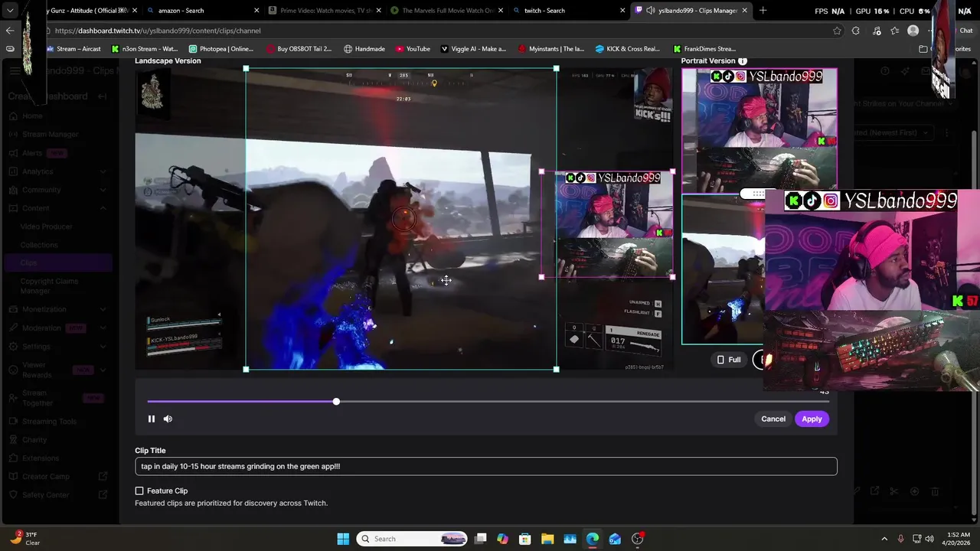This screenshot has width=980, height=551.
Task: Open the KICK & Cross Real bookmark
Action: point(627,49)
